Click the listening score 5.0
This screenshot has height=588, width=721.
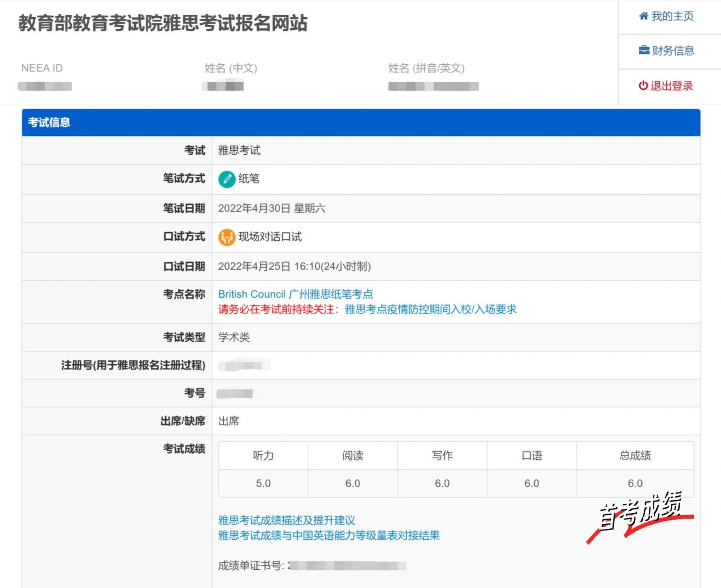pos(263,484)
